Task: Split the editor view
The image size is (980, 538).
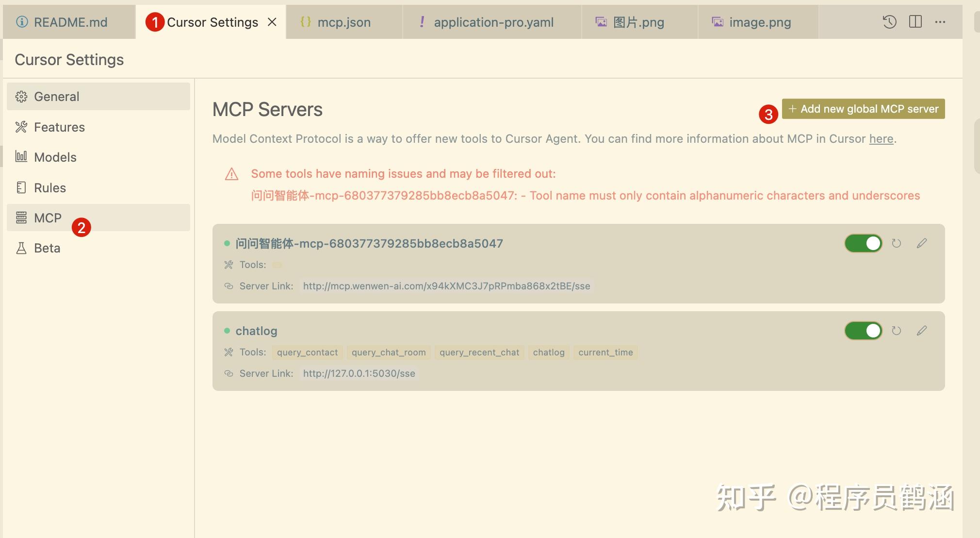Action: 916,22
